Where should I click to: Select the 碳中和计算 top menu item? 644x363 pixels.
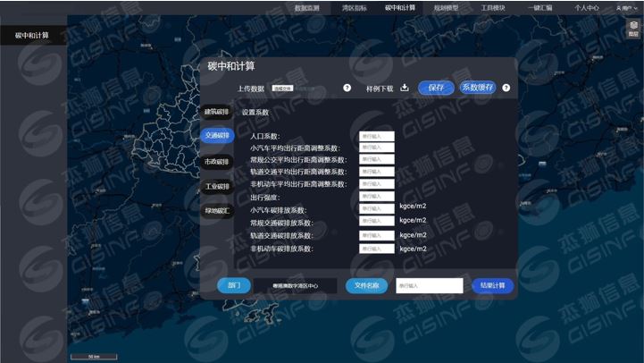coord(400,7)
